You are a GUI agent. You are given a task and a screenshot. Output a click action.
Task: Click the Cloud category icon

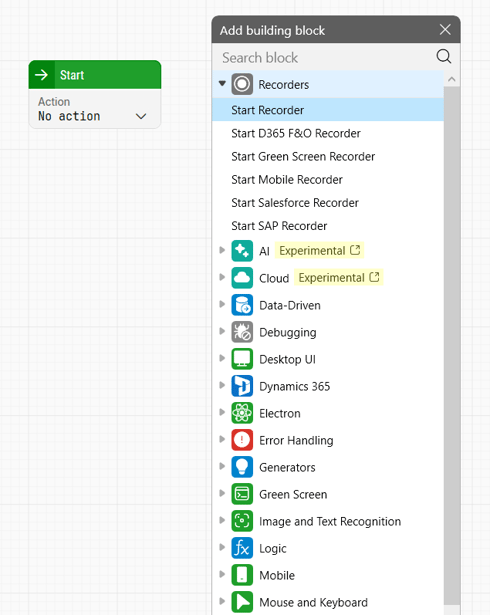click(x=242, y=278)
